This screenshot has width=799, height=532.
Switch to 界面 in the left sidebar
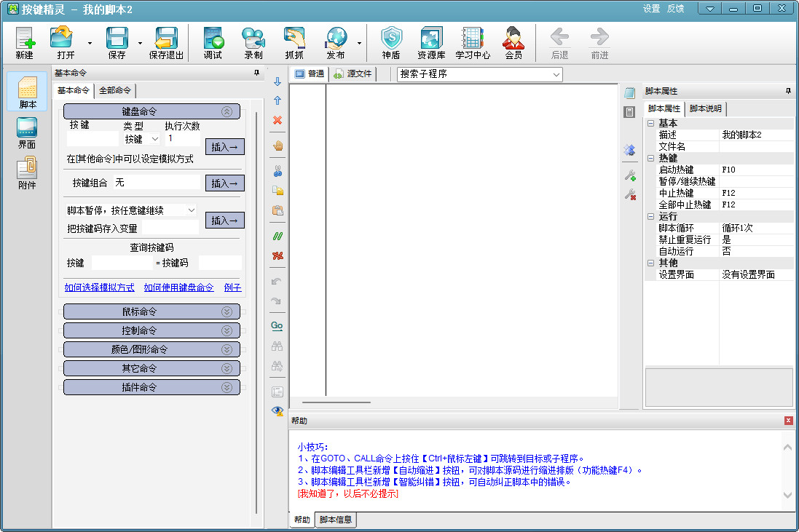coord(27,133)
